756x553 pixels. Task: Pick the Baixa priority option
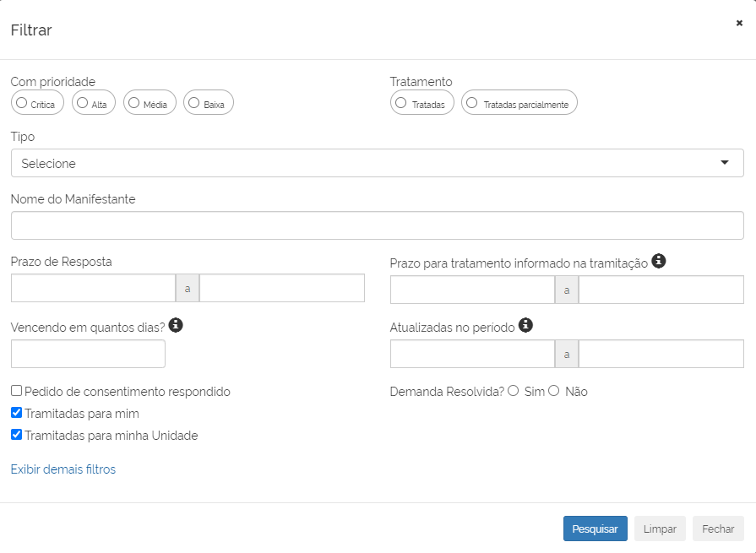194,103
